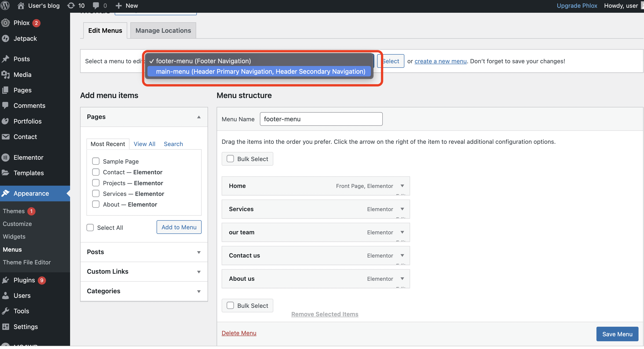Check the Sample Page checkbox

(x=96, y=161)
